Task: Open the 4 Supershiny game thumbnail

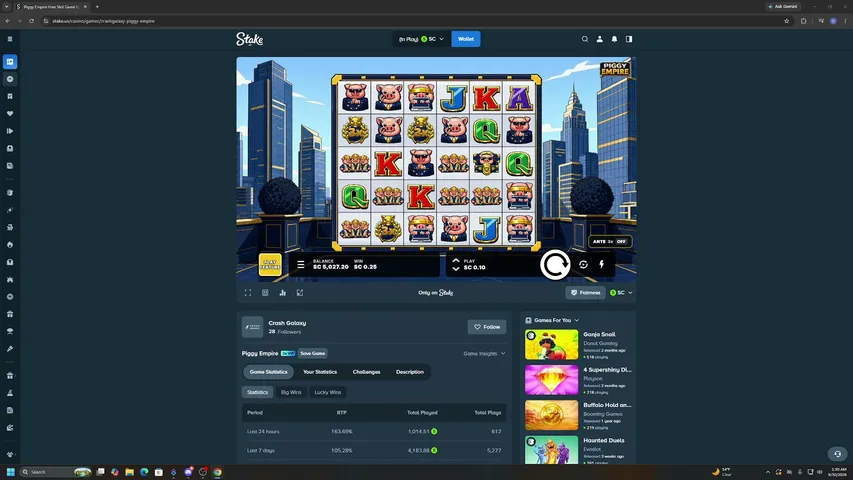Action: [551, 380]
